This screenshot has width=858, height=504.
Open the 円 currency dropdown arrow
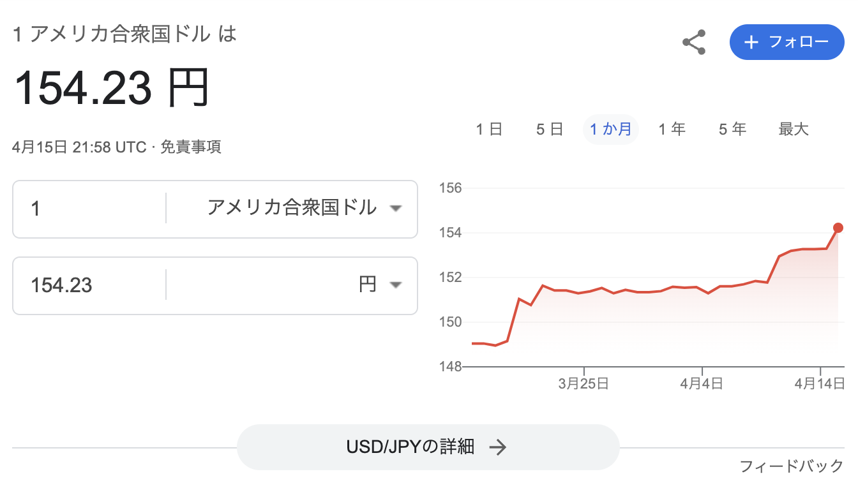coord(396,285)
